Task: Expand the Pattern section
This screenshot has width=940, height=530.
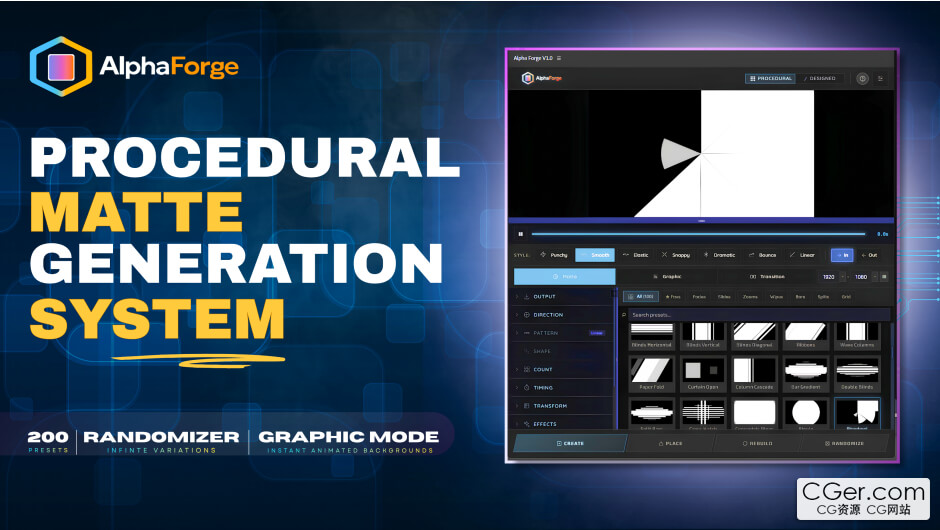Action: pos(564,333)
